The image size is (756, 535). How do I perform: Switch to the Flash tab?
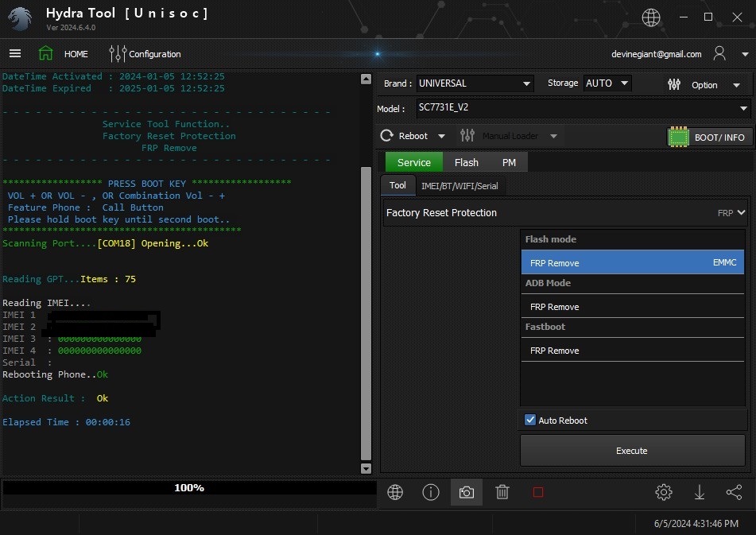[x=466, y=162]
